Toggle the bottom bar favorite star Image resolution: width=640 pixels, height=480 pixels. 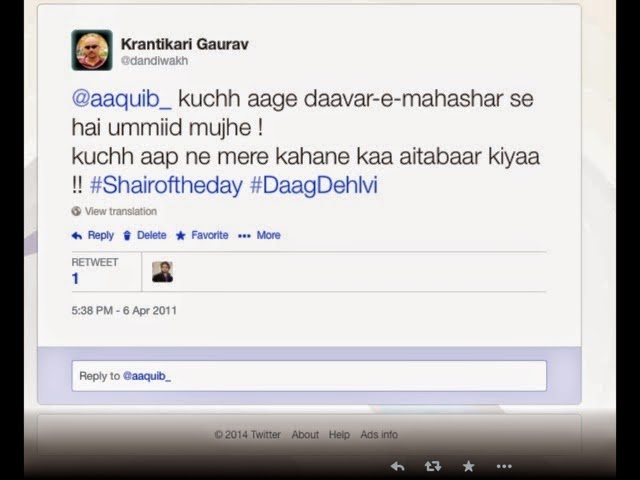(x=468, y=466)
